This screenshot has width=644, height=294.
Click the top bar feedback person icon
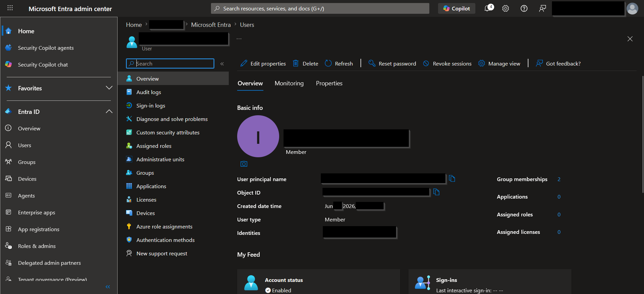[543, 8]
